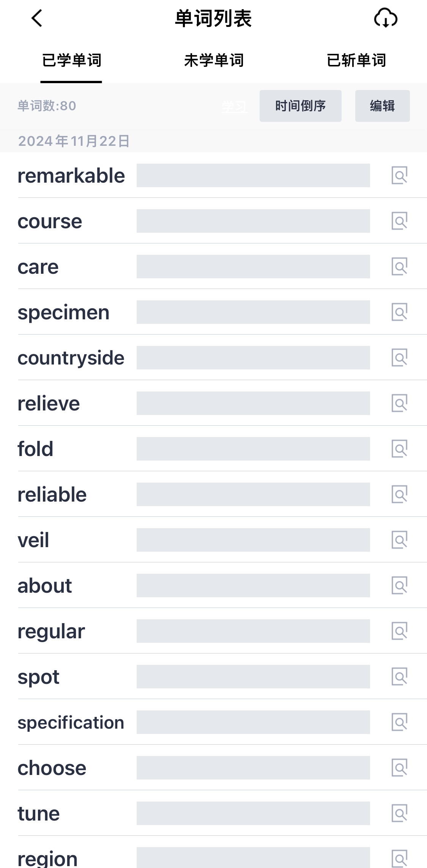Click the 编辑 button
The image size is (427, 868).
383,106
